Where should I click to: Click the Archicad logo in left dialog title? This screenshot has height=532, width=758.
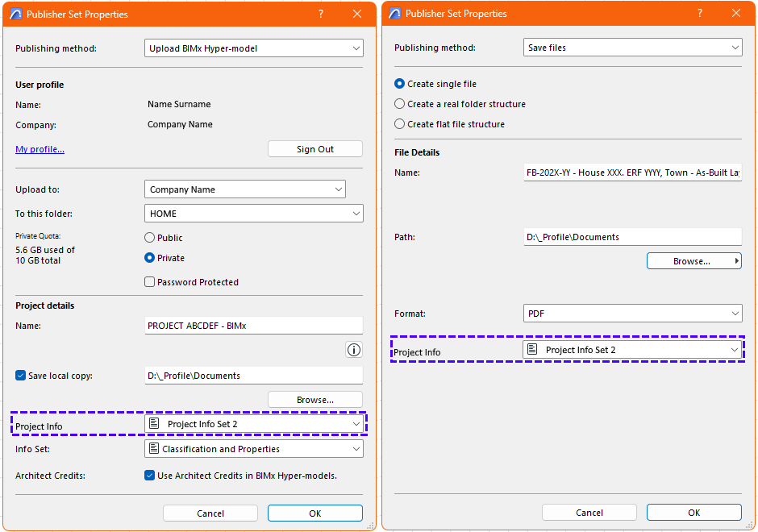pyautogui.click(x=15, y=14)
